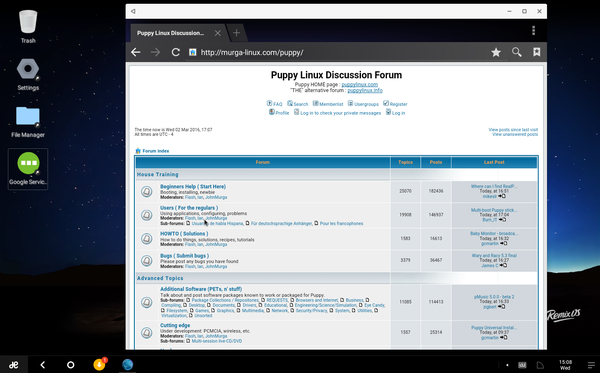
Task: Close the Puppy Linux Discussion tab
Action: pos(218,33)
